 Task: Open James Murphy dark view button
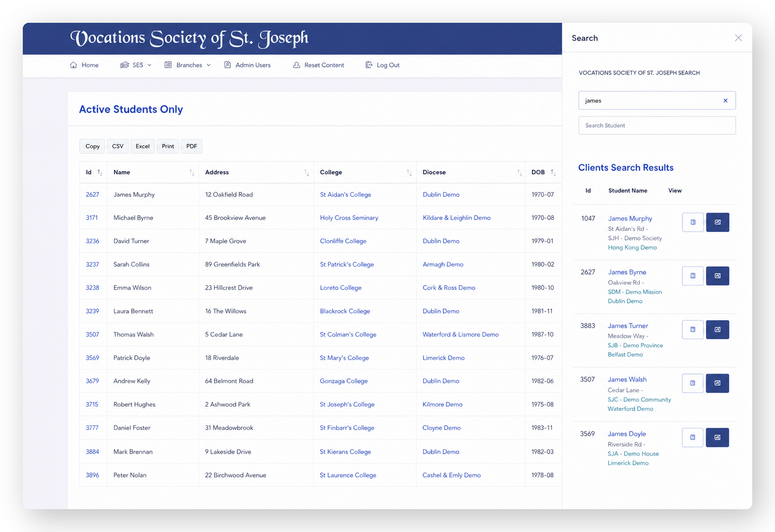click(718, 222)
